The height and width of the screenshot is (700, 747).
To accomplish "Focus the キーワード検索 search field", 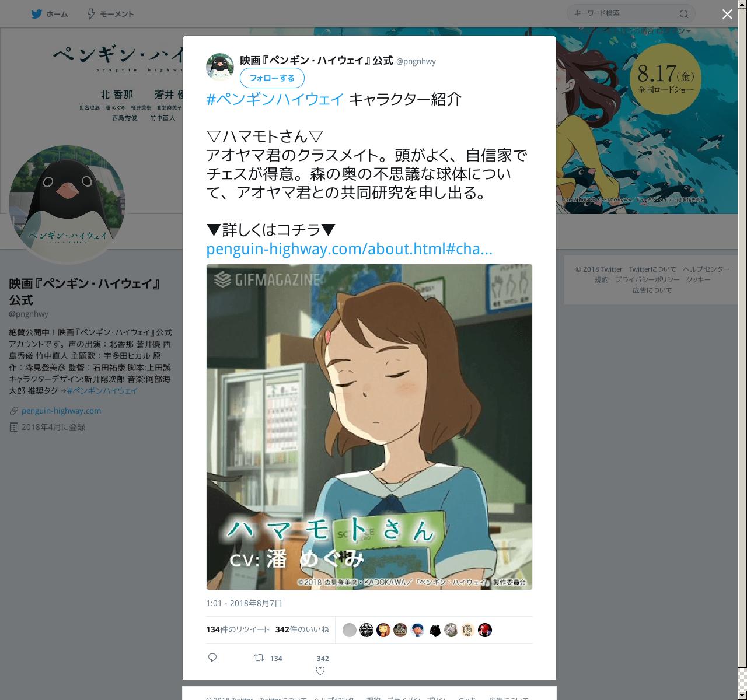I will click(x=622, y=13).
